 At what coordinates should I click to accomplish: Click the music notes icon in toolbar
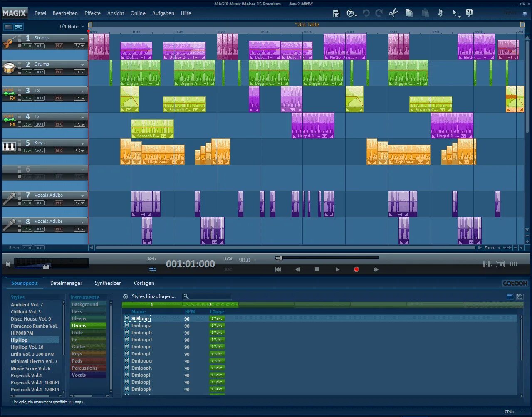[440, 13]
